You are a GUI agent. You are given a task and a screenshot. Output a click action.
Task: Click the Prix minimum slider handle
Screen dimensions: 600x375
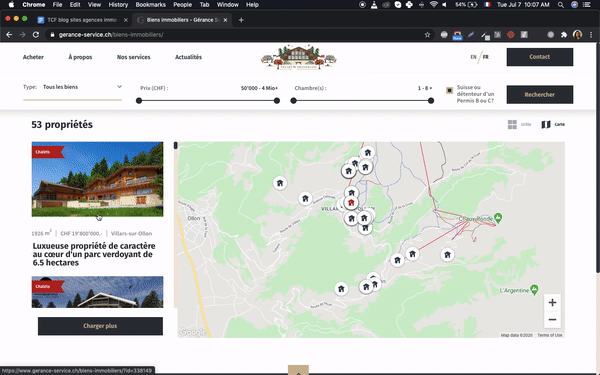click(x=139, y=101)
